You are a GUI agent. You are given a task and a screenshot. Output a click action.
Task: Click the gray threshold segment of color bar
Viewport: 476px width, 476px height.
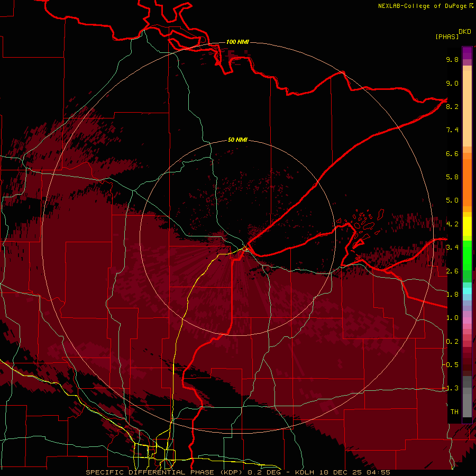[467, 396]
